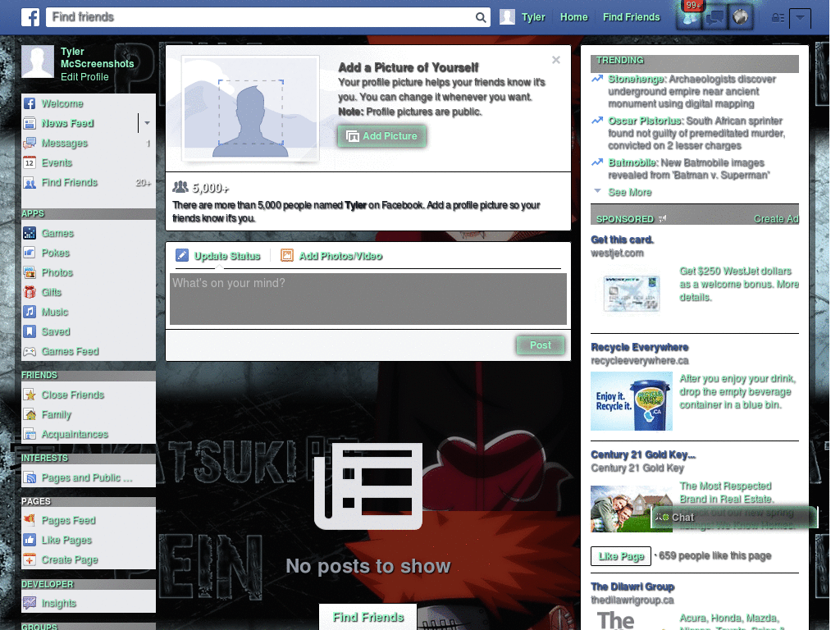The width and height of the screenshot is (840, 630).
Task: Open The Dilawri Group ad title
Action: [x=632, y=587]
